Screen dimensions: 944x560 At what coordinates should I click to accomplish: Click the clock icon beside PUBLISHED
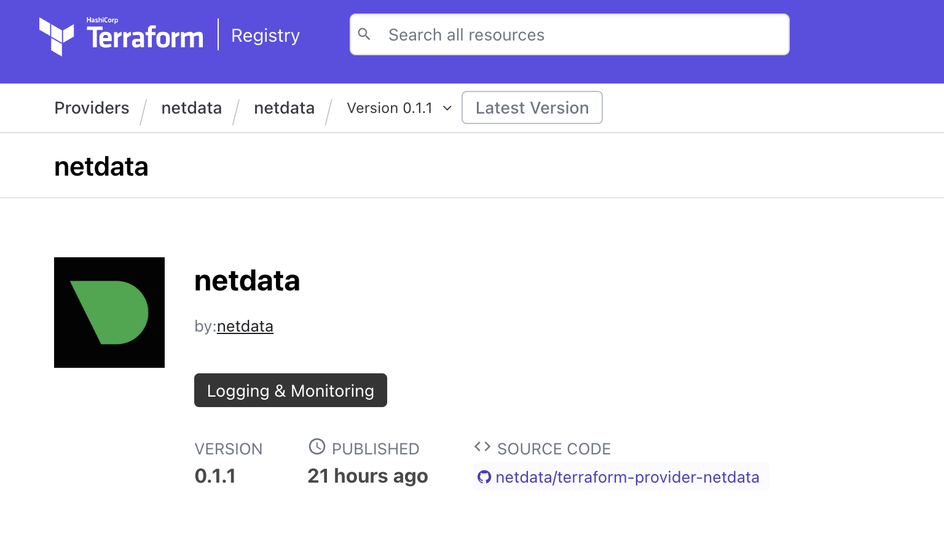tap(317, 447)
